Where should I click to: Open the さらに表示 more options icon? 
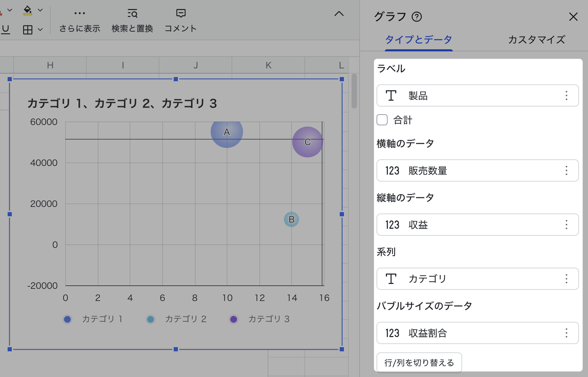coord(79,14)
